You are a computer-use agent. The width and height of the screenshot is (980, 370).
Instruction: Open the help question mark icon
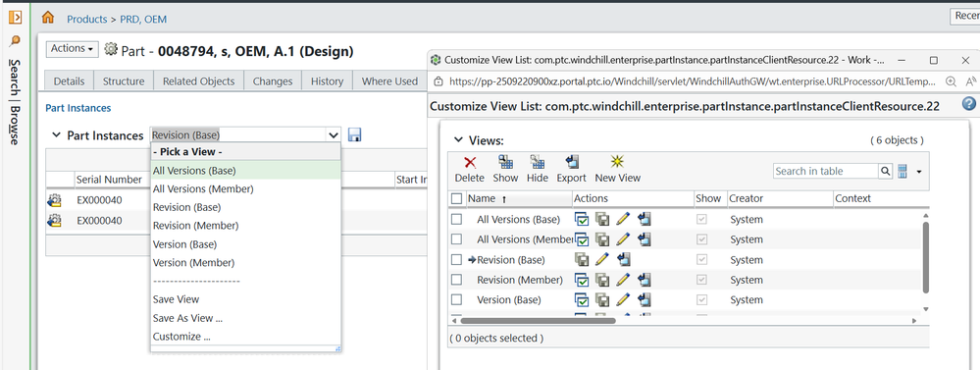969,104
